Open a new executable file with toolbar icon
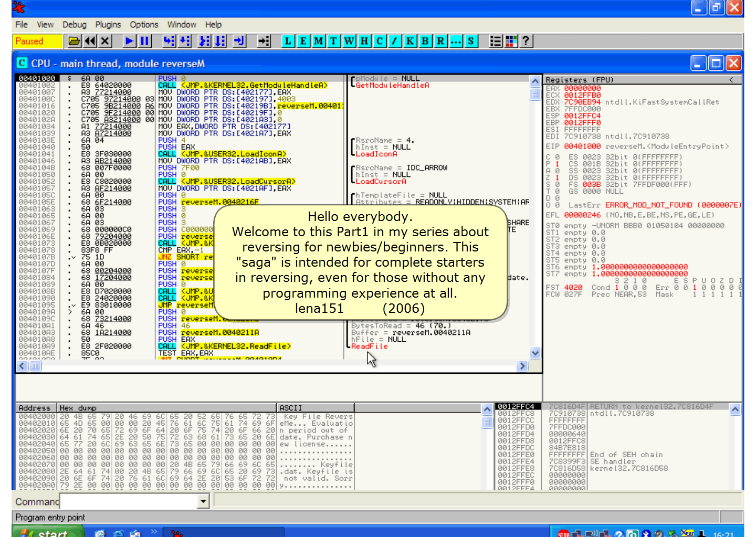The width and height of the screenshot is (756, 537). [75, 41]
